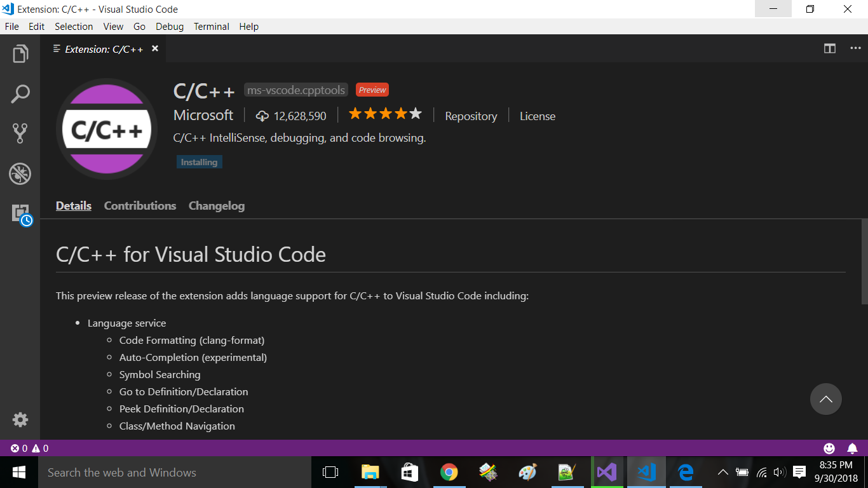Click the "C/C++ IntelliSense, debugging, and code browsing." description
The image size is (868, 488).
[x=299, y=138]
